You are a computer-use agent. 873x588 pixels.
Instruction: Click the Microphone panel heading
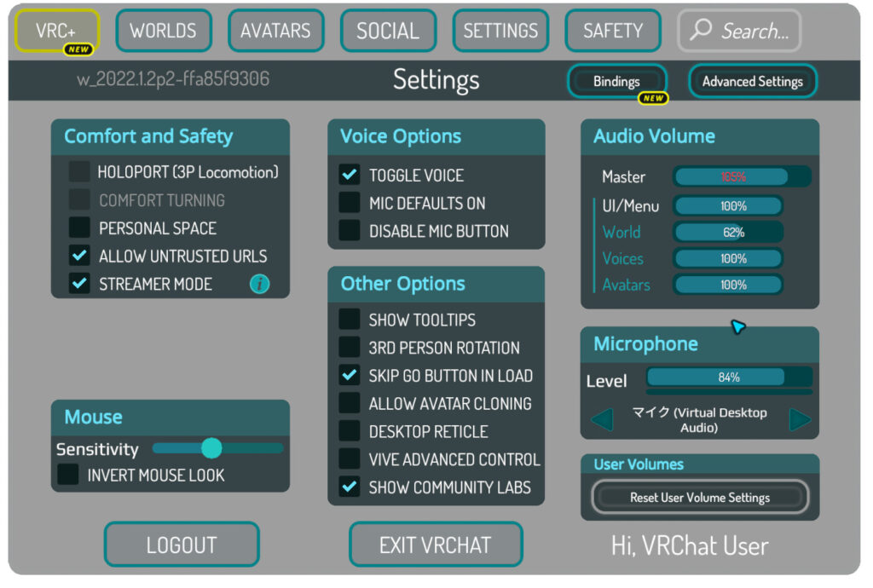click(x=646, y=344)
